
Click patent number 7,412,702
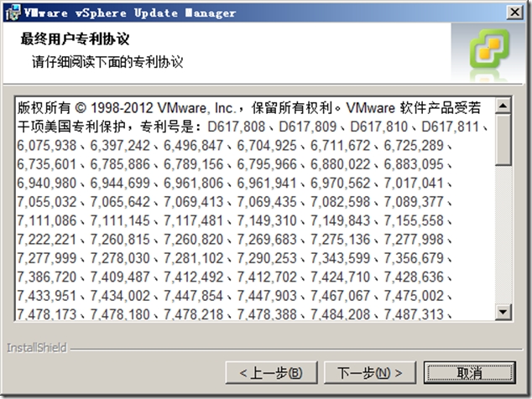[267, 277]
